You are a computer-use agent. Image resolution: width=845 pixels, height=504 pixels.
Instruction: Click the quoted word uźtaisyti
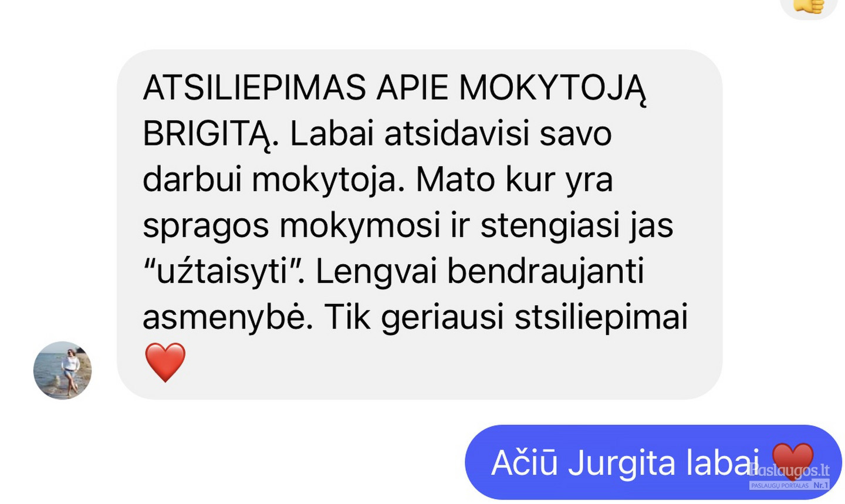pyautogui.click(x=222, y=272)
